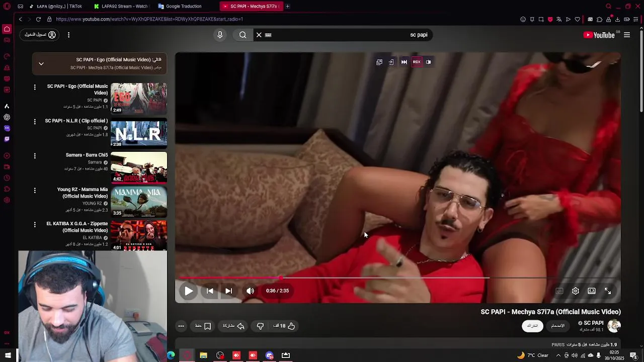644x362 pixels.
Task: Open the Extensions puzzle icon
Action: click(x=599, y=19)
